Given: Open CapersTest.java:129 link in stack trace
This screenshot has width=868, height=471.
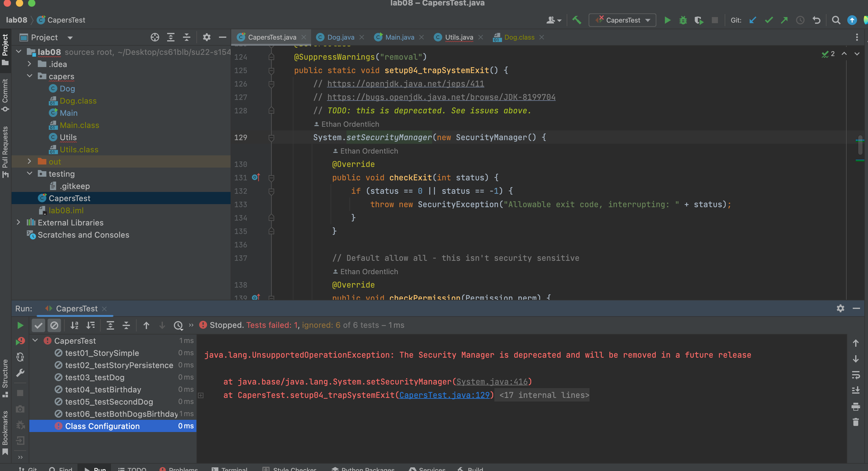Looking at the screenshot, I should point(444,395).
